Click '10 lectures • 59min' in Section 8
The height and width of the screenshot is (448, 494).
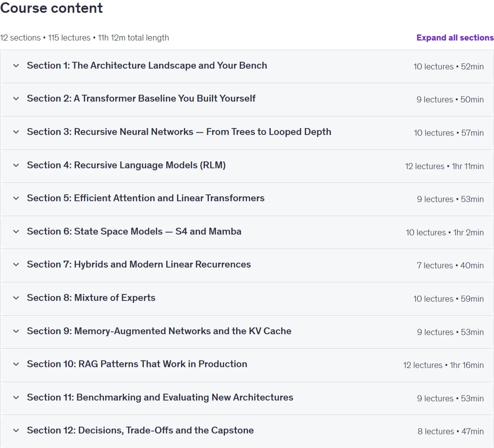pos(449,299)
